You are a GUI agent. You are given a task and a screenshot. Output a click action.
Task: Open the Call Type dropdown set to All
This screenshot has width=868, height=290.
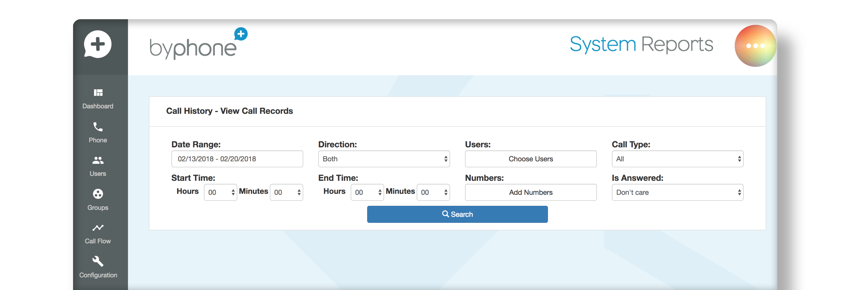point(677,159)
